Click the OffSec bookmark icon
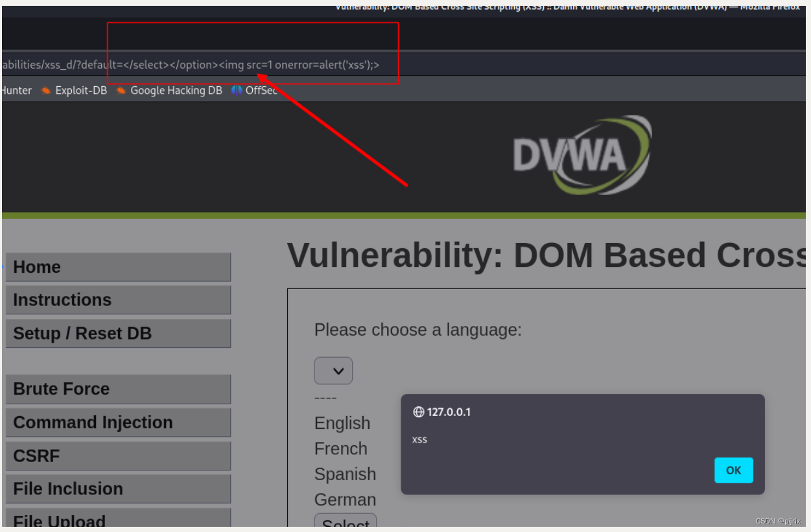 click(237, 91)
